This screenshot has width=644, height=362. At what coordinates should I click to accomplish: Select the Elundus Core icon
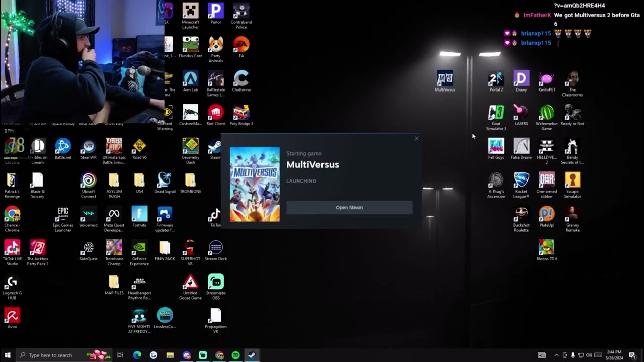pyautogui.click(x=190, y=47)
